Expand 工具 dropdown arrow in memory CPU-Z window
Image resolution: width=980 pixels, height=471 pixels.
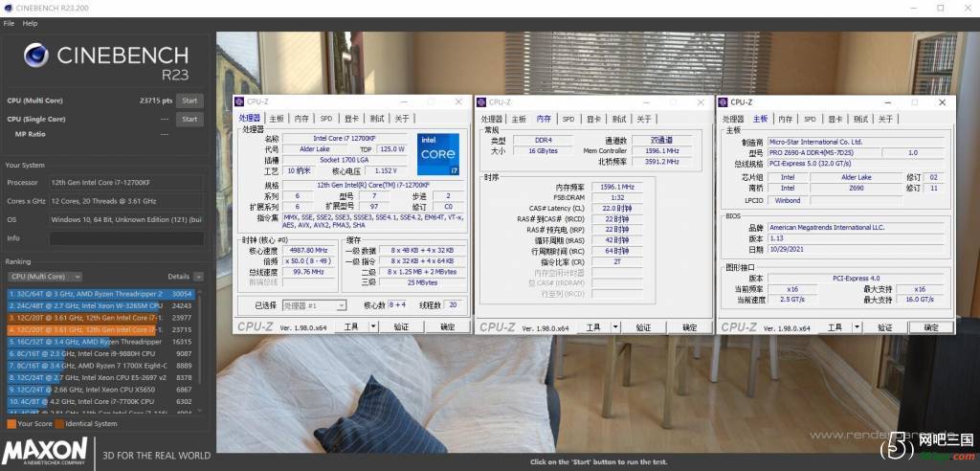click(615, 327)
